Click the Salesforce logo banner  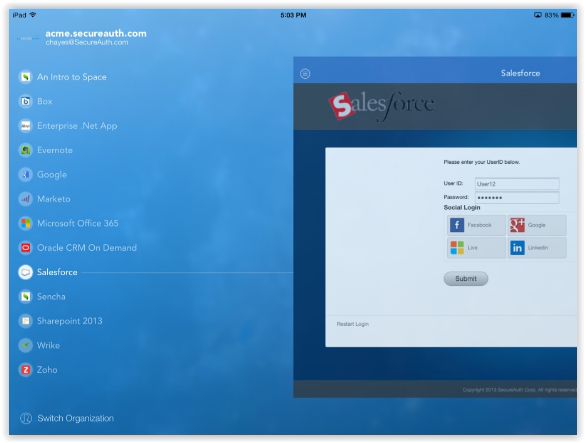(381, 107)
